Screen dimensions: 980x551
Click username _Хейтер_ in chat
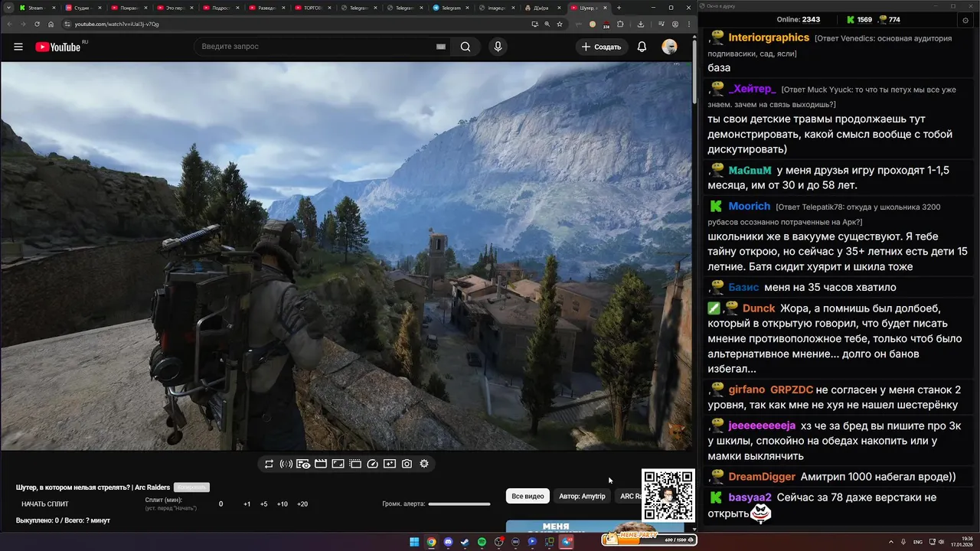[752, 90]
